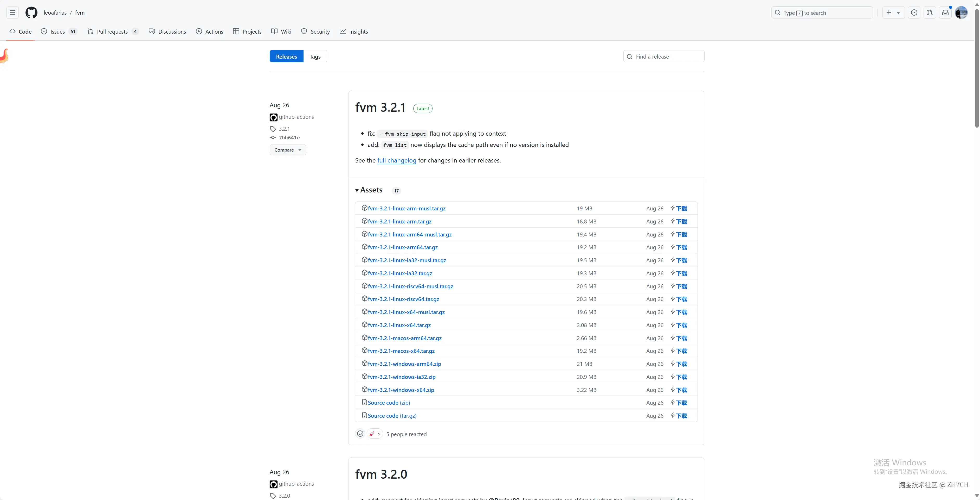Download fvm-3.2.1-windows-x64.zip asset
Screen dimensions: 980x500
pyautogui.click(x=401, y=390)
